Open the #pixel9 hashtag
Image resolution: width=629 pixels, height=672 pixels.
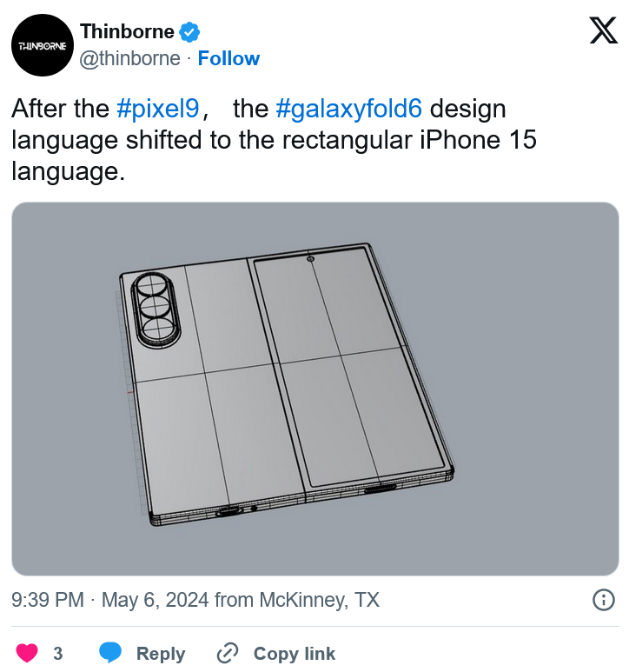(x=158, y=108)
